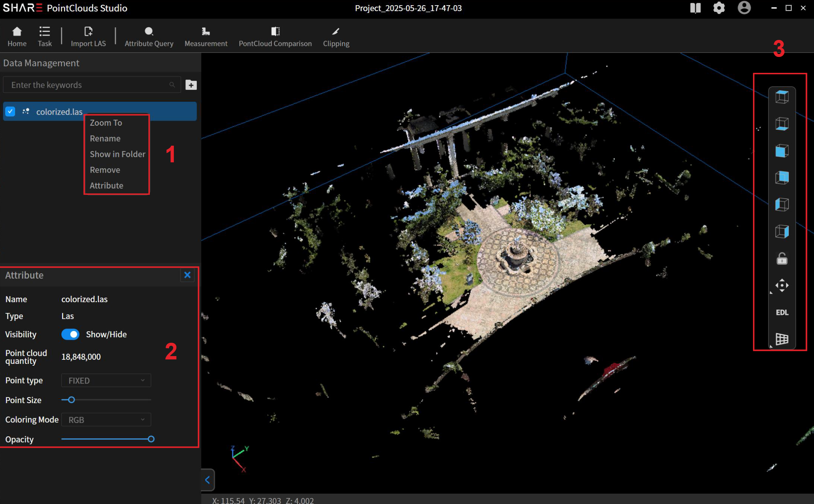Choose Show in Folder from the menu
The height and width of the screenshot is (504, 814).
click(x=117, y=154)
